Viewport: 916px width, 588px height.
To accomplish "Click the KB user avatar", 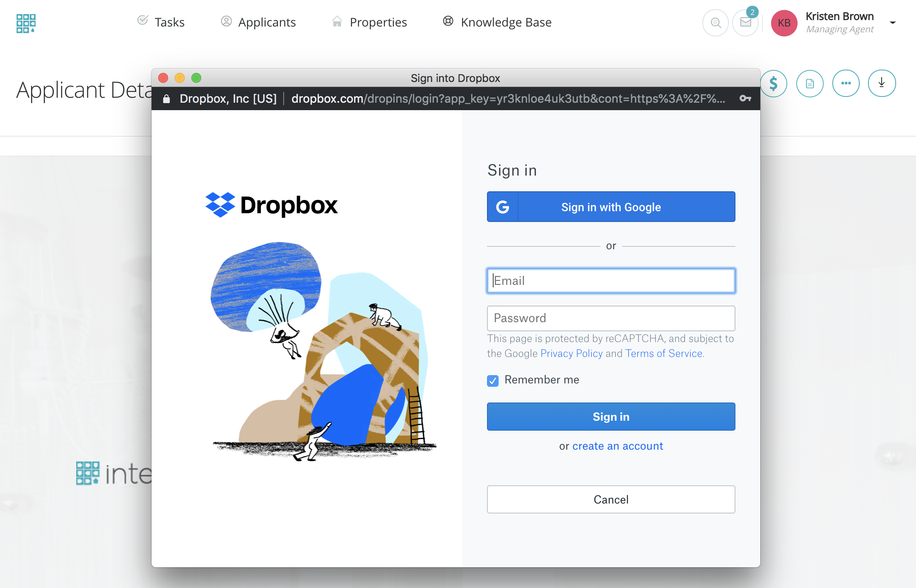I will (784, 23).
